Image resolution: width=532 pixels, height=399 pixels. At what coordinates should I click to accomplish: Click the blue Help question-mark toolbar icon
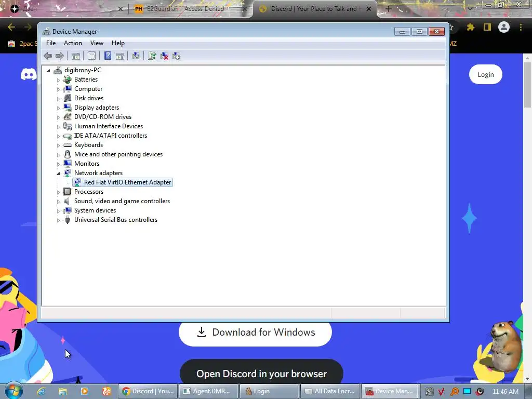point(108,56)
